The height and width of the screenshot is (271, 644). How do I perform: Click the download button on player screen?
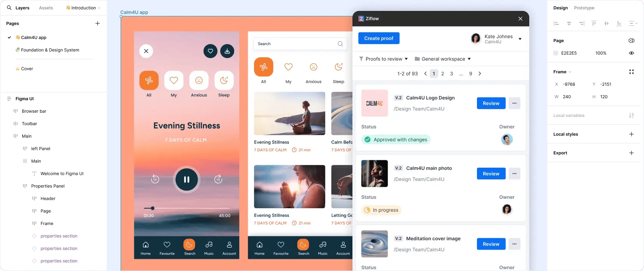(x=227, y=51)
